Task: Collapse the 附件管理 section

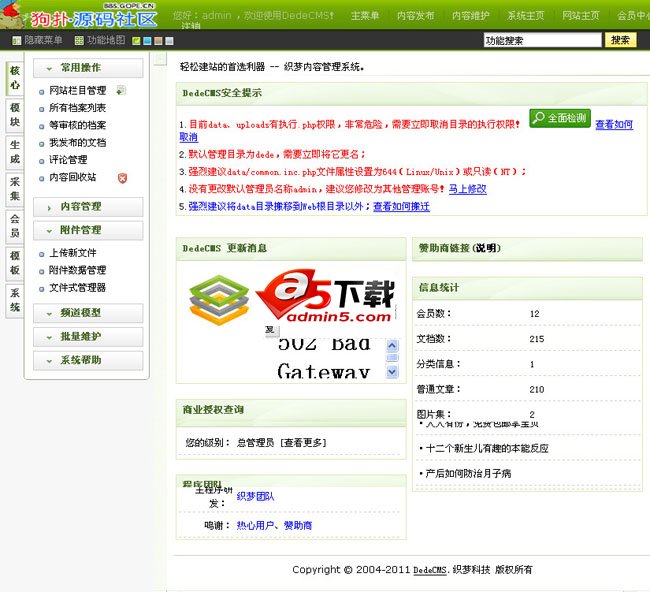Action: click(x=88, y=230)
